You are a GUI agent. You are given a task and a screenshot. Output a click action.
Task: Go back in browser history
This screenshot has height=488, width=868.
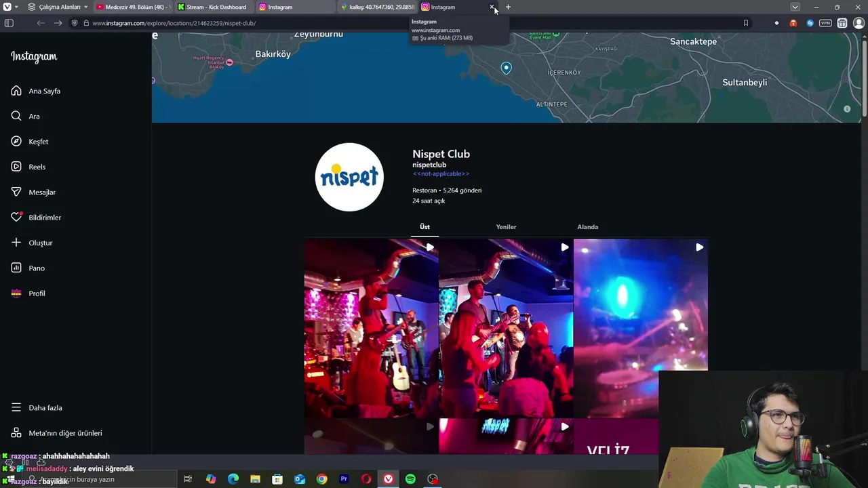click(41, 23)
